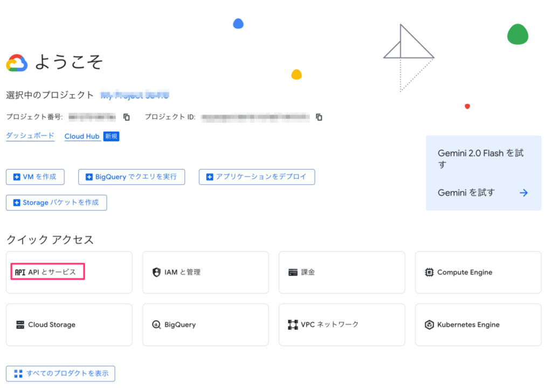This screenshot has height=392, width=552.
Task: Open the Compute Engine quick access card
Action: pos(478,272)
